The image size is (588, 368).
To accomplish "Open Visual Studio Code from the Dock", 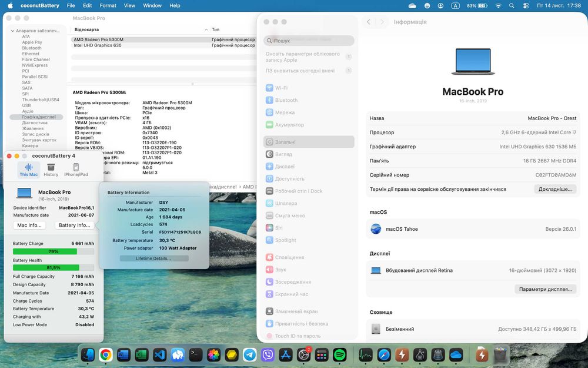I will pyautogui.click(x=159, y=354).
